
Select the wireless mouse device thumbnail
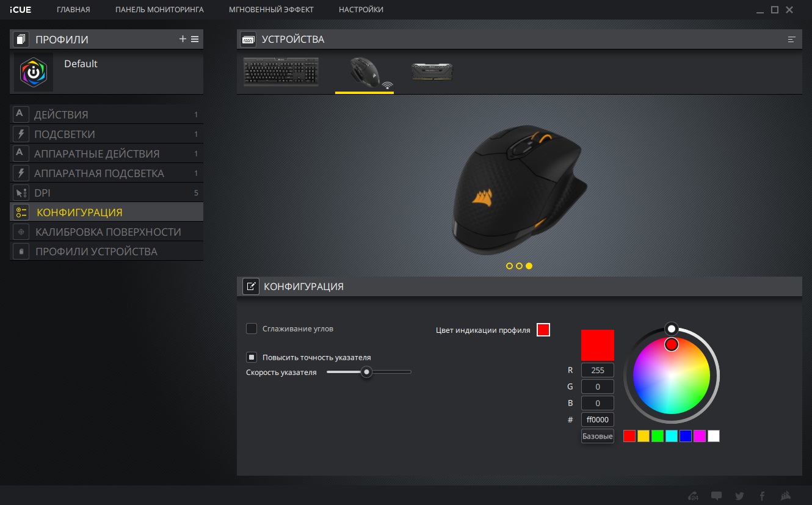pos(364,73)
